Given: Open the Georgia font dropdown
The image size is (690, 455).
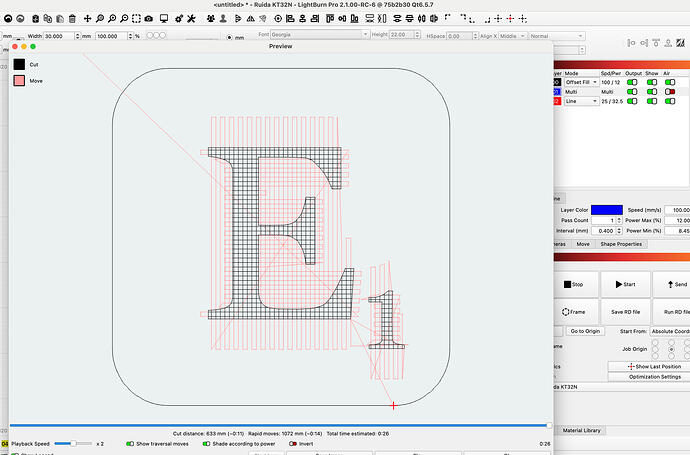Looking at the screenshot, I should coord(320,36).
